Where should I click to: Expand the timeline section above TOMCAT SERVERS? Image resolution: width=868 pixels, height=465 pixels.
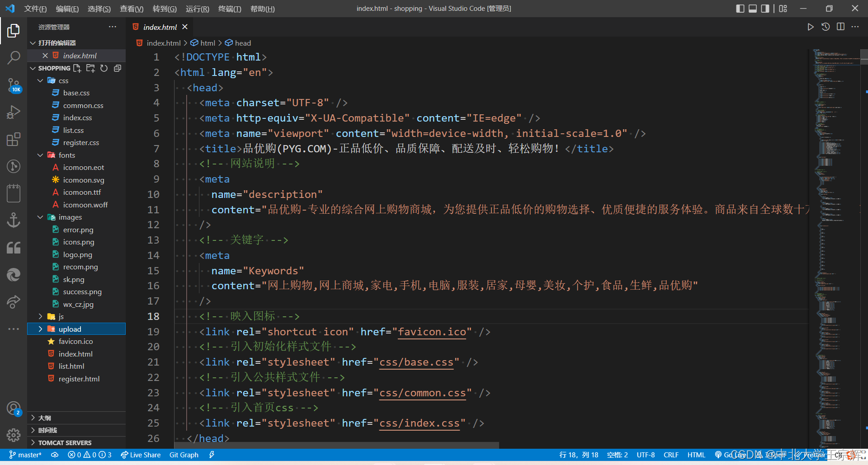(x=77, y=430)
